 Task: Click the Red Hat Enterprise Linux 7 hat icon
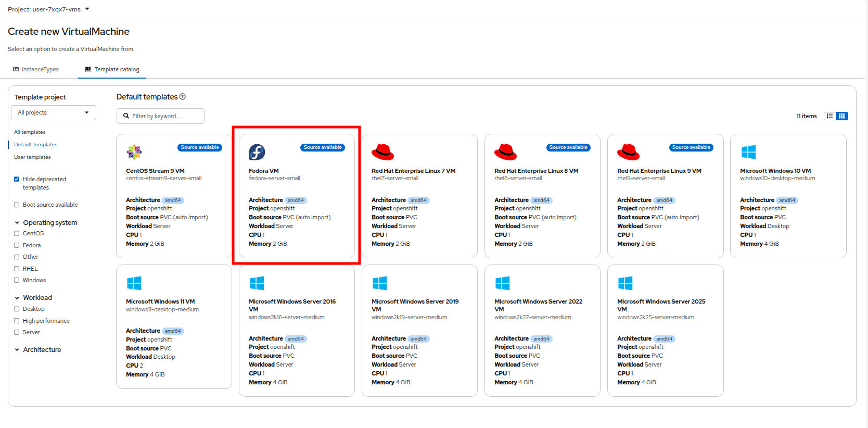click(x=383, y=152)
